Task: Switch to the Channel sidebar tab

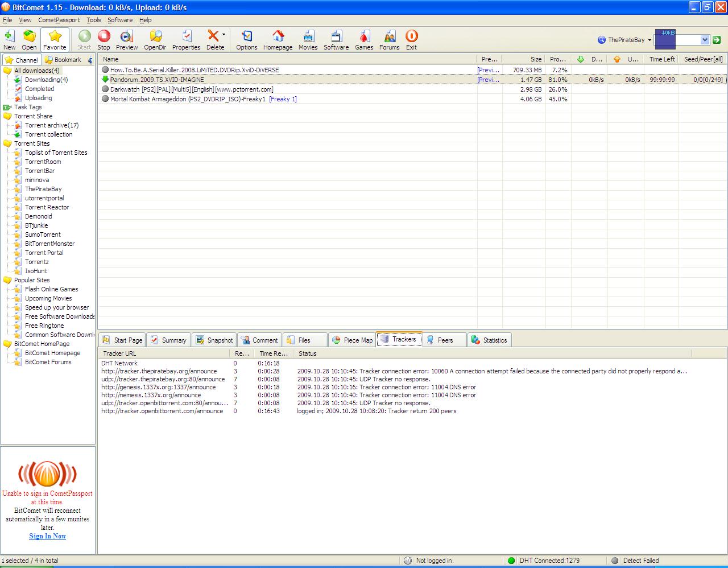Action: click(21, 60)
